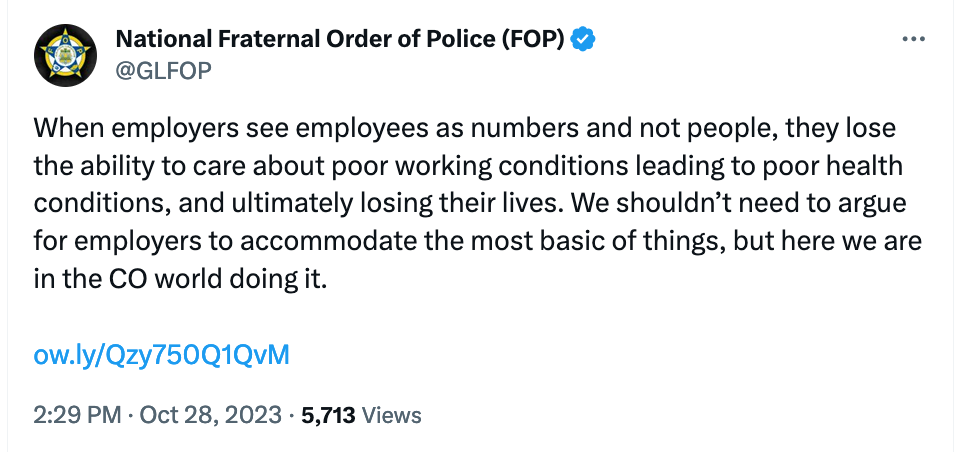Click the phrase 'numbers and not people'

[x=596, y=130]
